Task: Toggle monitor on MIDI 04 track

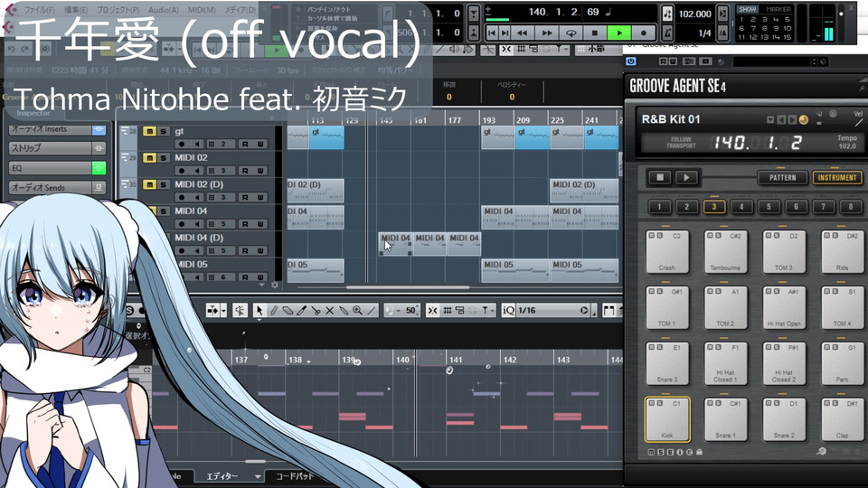Action: pos(196,224)
